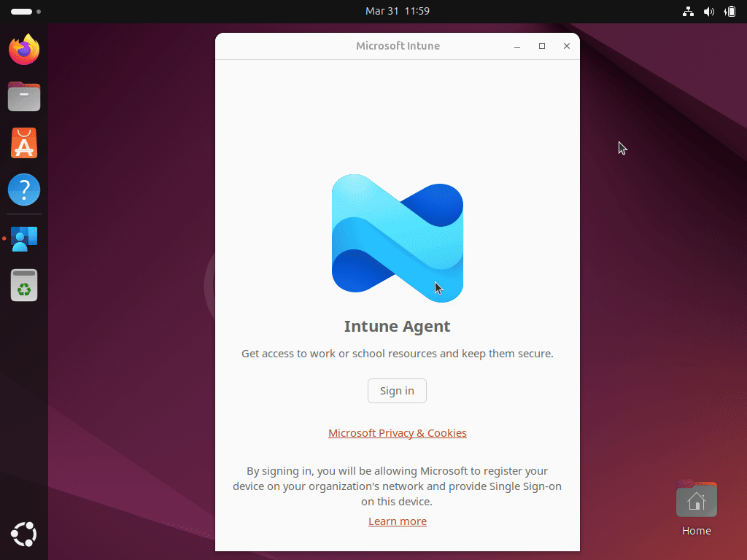Follow the Learn more link
Screen dimensions: 747x560
398,521
